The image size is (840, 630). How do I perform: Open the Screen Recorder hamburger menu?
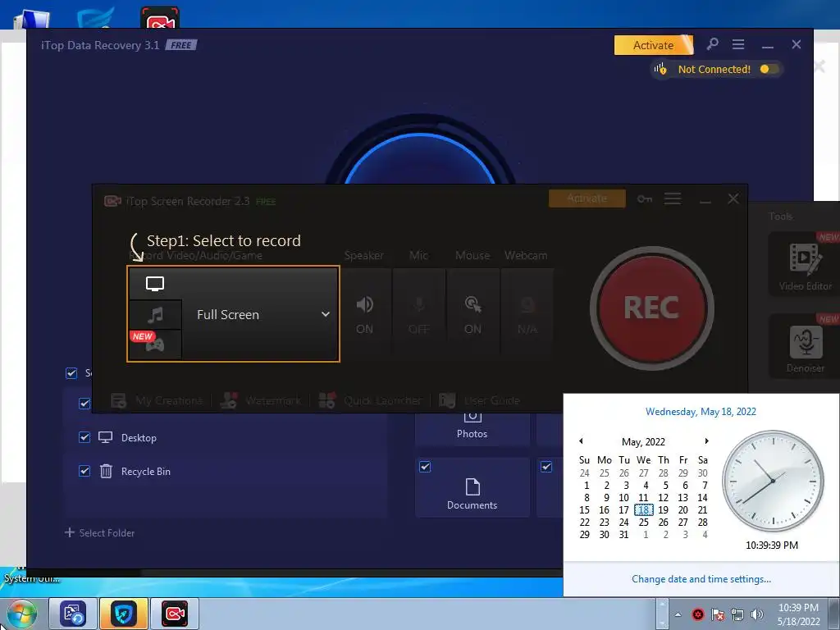click(x=673, y=199)
